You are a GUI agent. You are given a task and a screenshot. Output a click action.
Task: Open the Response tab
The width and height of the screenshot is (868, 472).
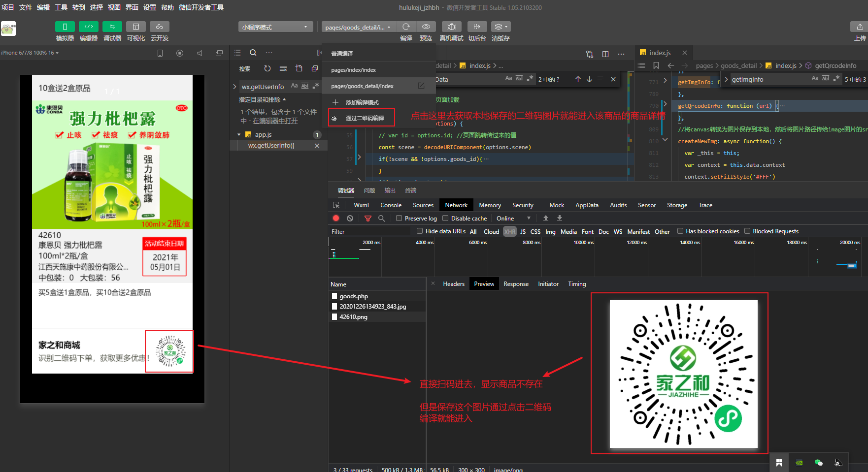click(516, 284)
